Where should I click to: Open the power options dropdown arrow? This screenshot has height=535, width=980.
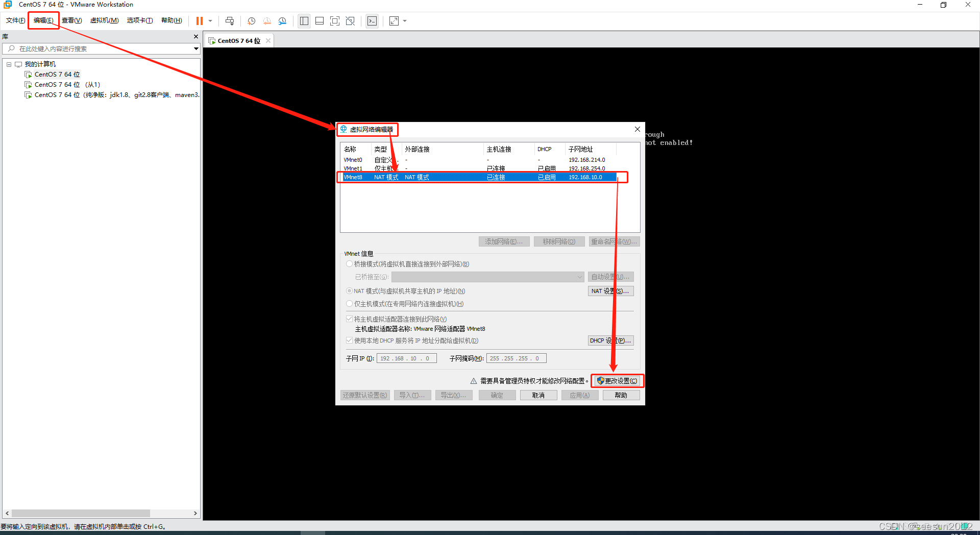(x=210, y=21)
